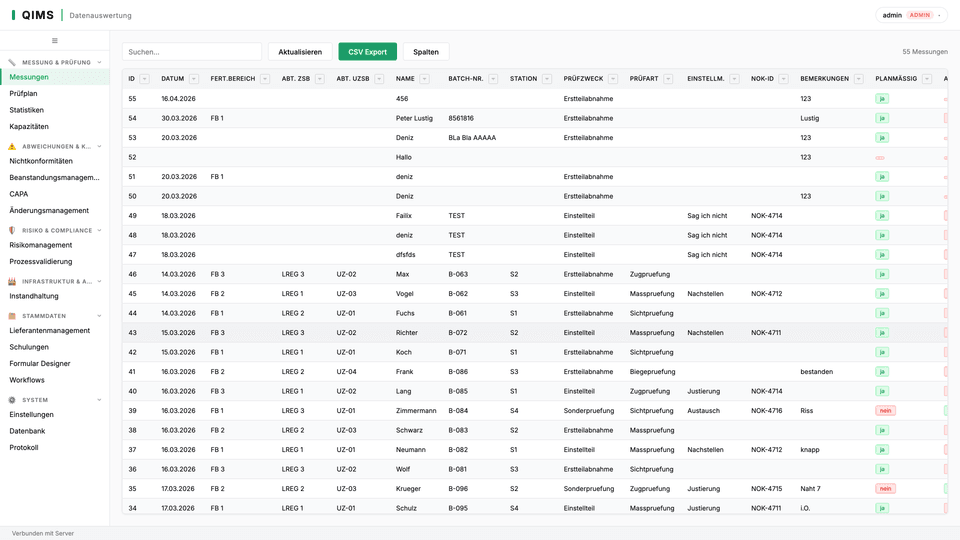
Task: Open the admin user dropdown
Action: pyautogui.click(x=911, y=15)
